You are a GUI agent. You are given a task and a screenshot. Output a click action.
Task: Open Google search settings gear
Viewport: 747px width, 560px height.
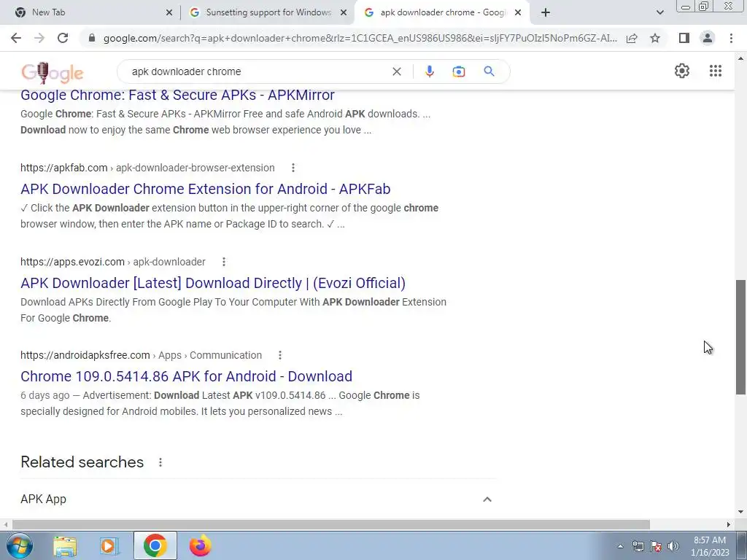(682, 71)
